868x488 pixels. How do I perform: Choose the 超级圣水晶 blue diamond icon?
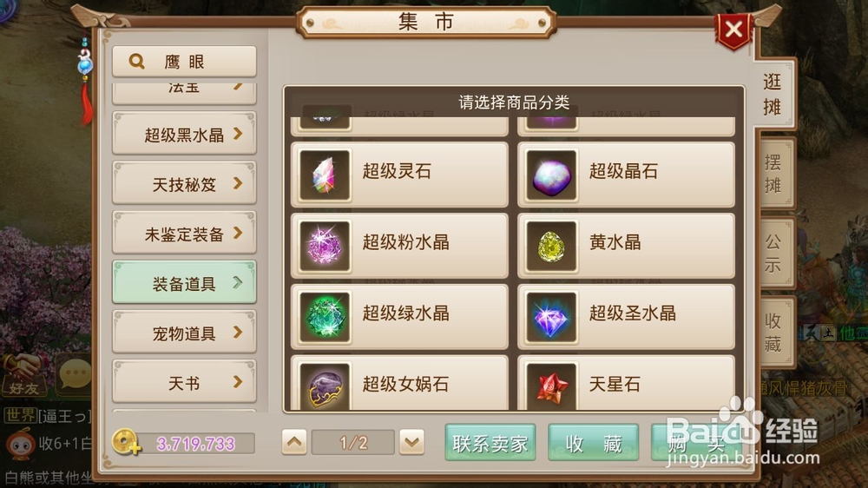coord(551,316)
